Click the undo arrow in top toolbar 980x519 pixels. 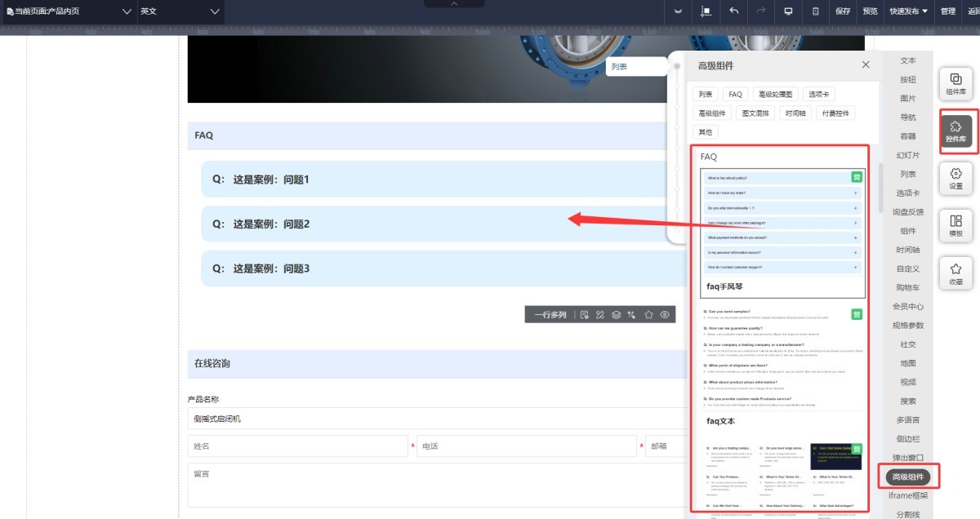(x=733, y=11)
